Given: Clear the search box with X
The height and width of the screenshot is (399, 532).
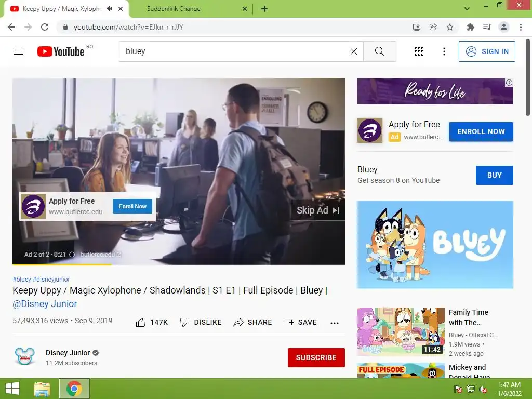Looking at the screenshot, I should 353,51.
